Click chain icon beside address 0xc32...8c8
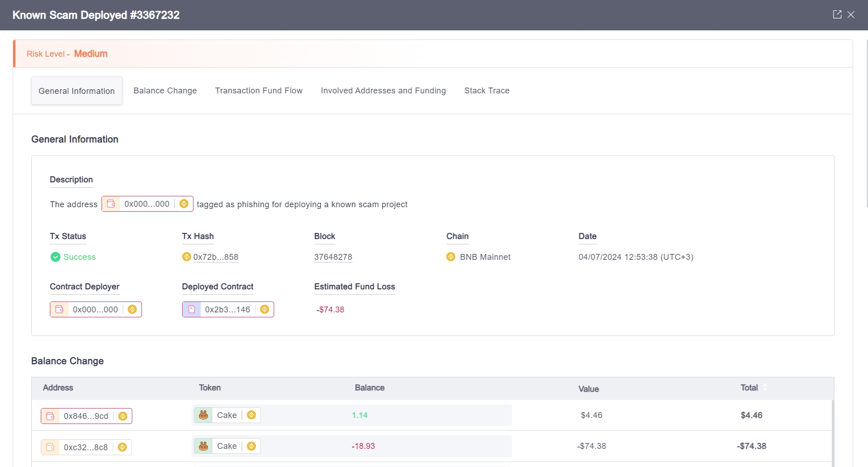The image size is (868, 467). (122, 447)
